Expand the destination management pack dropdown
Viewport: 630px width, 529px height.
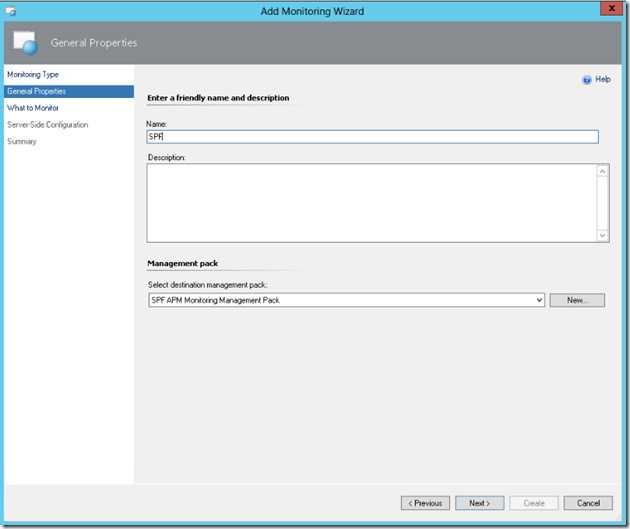(x=539, y=300)
